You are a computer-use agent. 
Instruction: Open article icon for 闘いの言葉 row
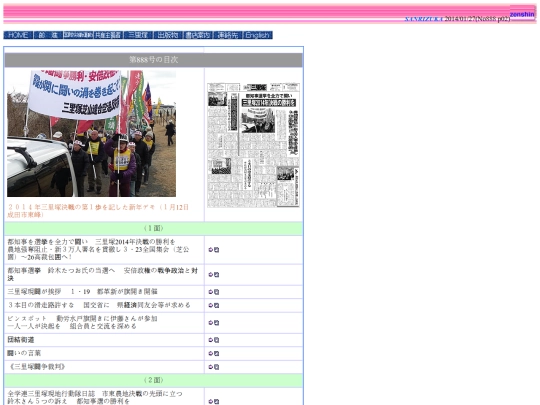click(214, 353)
